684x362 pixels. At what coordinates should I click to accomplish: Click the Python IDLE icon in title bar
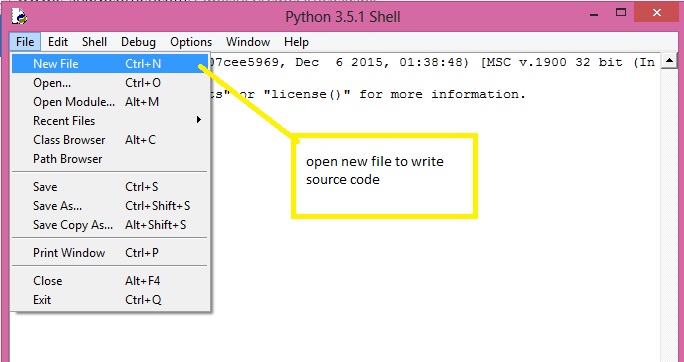point(19,17)
